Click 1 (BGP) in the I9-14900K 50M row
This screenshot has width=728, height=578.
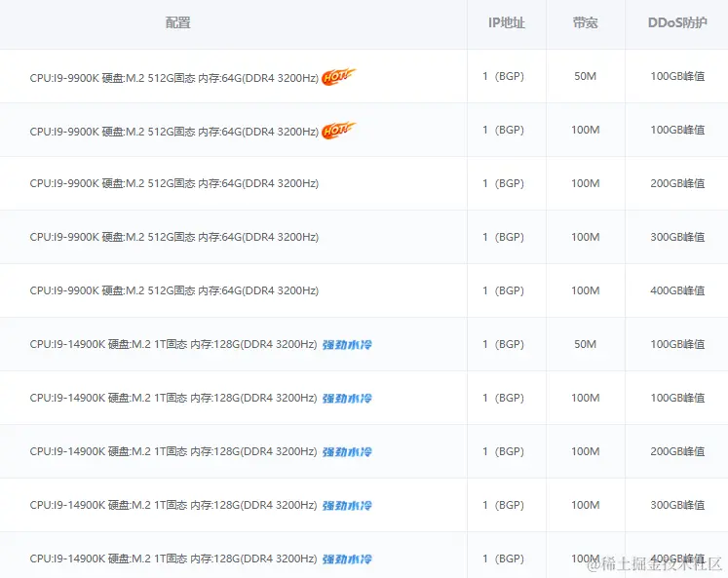point(503,344)
